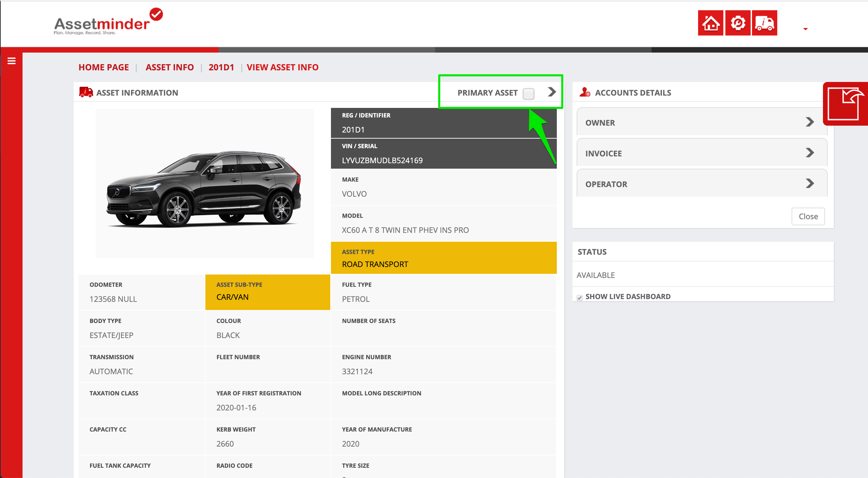This screenshot has width=868, height=478.
Task: Expand the Invoicee section chevron
Action: pyautogui.click(x=810, y=153)
